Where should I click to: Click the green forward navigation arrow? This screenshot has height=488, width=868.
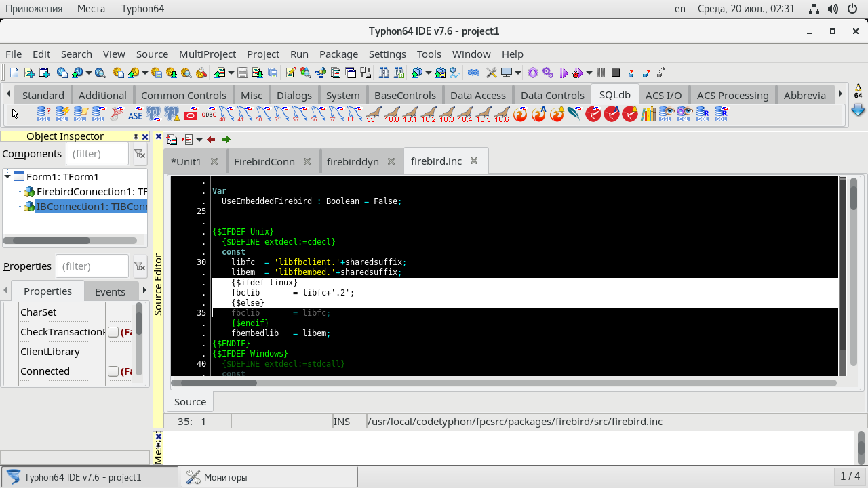(x=226, y=140)
